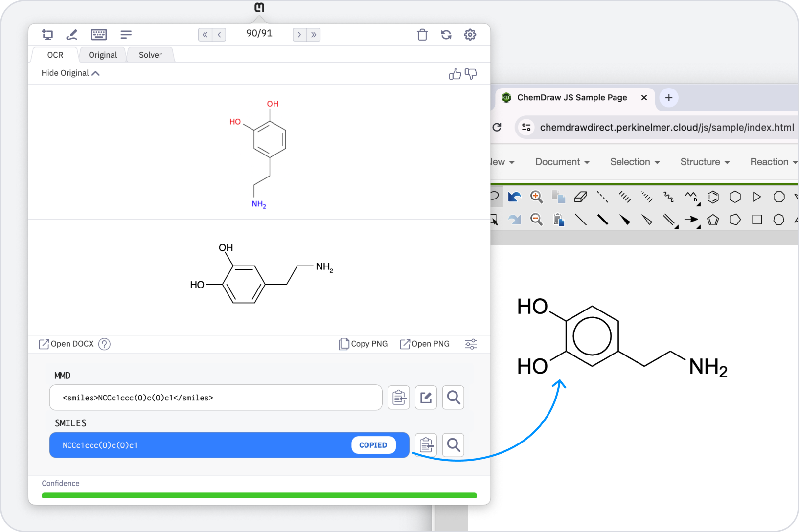Click Copy PNG
The height and width of the screenshot is (532, 799).
[x=363, y=344]
